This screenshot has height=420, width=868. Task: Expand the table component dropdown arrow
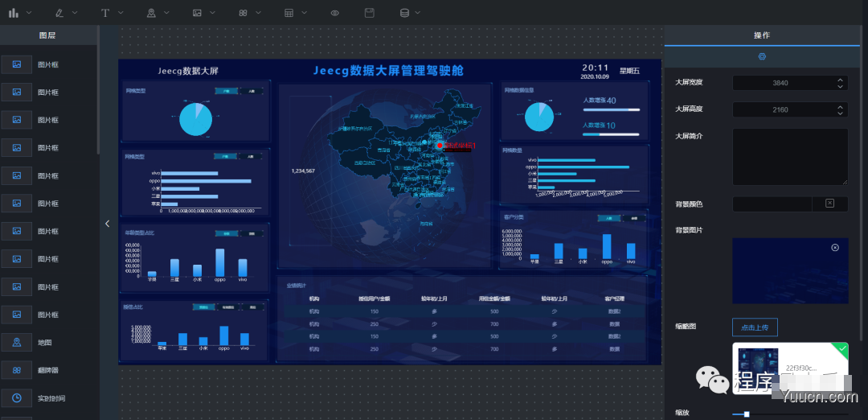305,12
